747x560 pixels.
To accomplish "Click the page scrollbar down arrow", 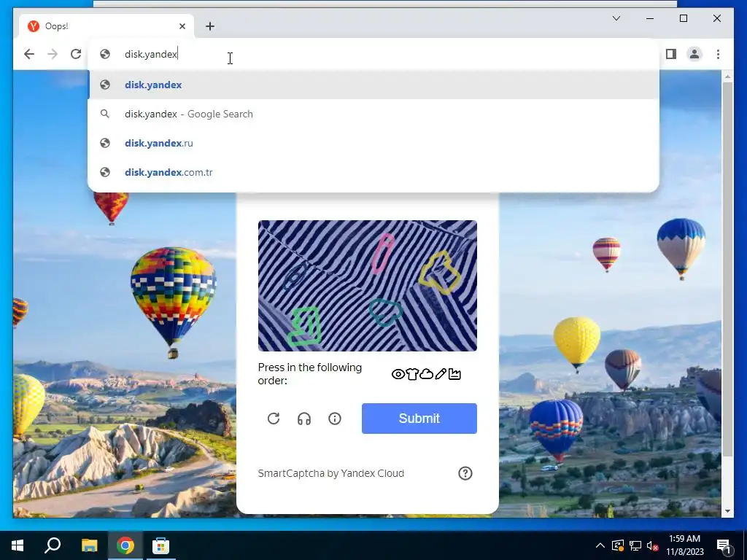I will pyautogui.click(x=727, y=511).
